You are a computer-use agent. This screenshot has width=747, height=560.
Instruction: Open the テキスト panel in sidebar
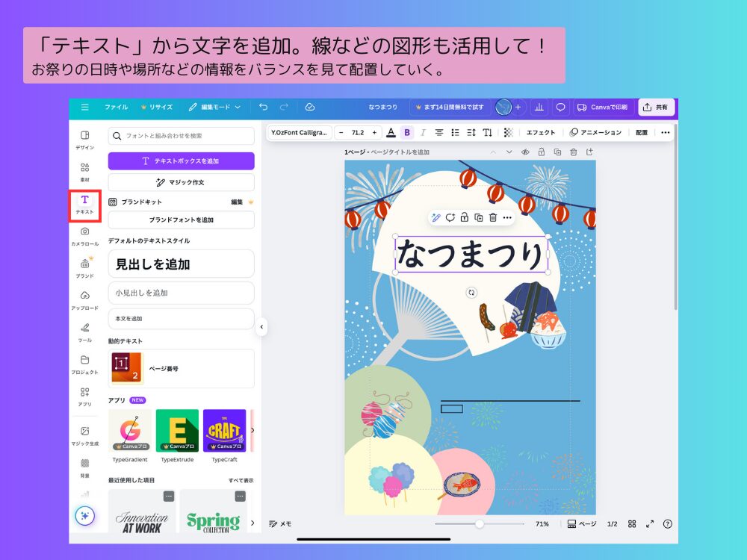point(84,204)
